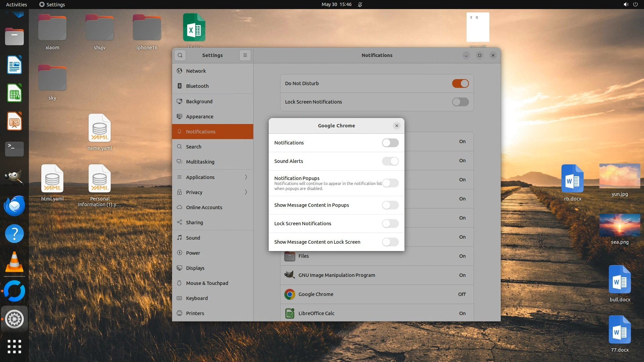Open Thunderbird mail from the dock
This screenshot has height=362, width=644.
14,205
